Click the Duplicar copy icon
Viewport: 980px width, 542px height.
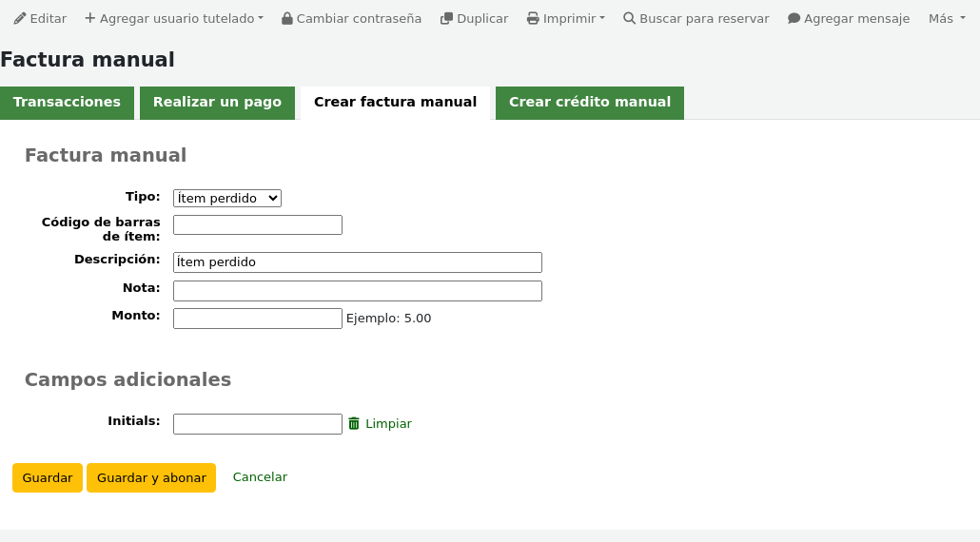tap(446, 19)
